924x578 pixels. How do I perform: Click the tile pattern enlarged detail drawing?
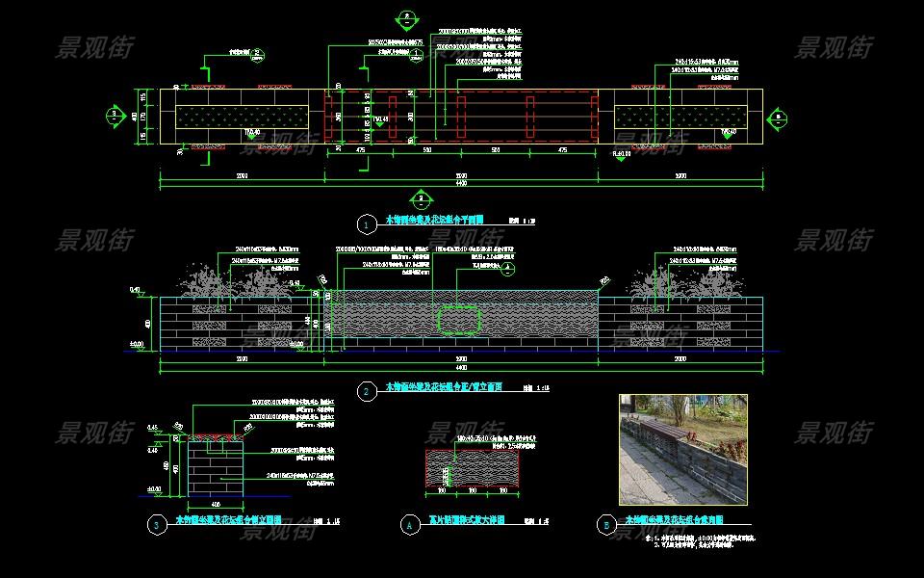[472, 470]
